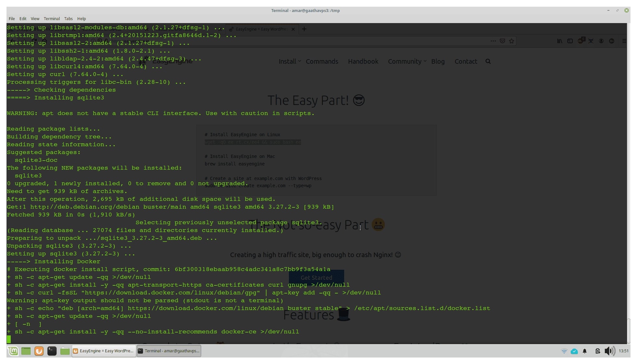Click the '=====> Installing sqlite3' terminal line
Screen dimensions: 637x364
[56, 97]
